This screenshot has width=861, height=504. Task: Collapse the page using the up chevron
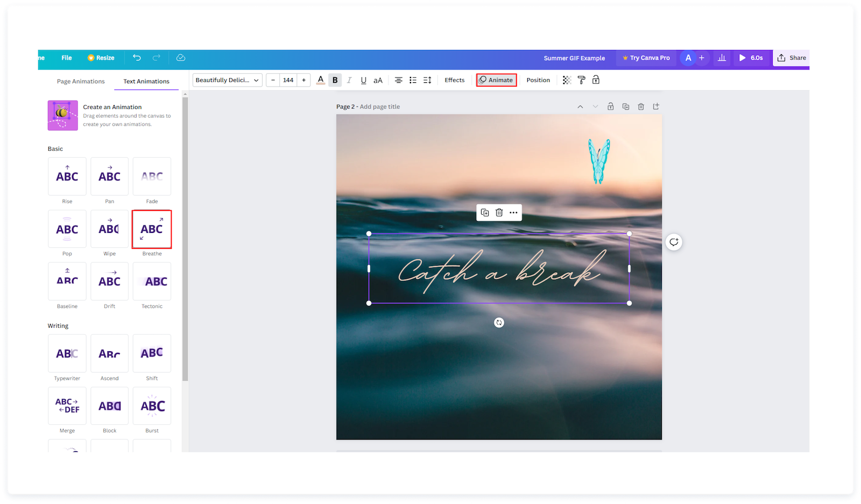pyautogui.click(x=580, y=107)
